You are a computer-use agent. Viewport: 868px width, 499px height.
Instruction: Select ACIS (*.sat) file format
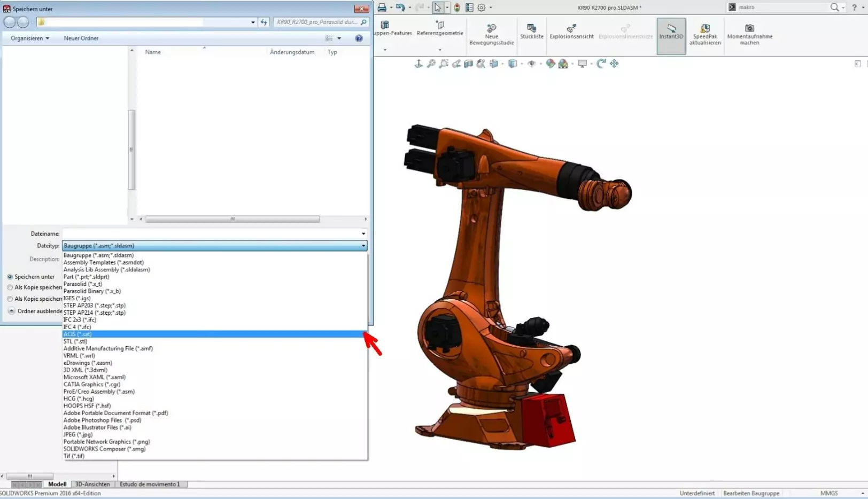(77, 333)
